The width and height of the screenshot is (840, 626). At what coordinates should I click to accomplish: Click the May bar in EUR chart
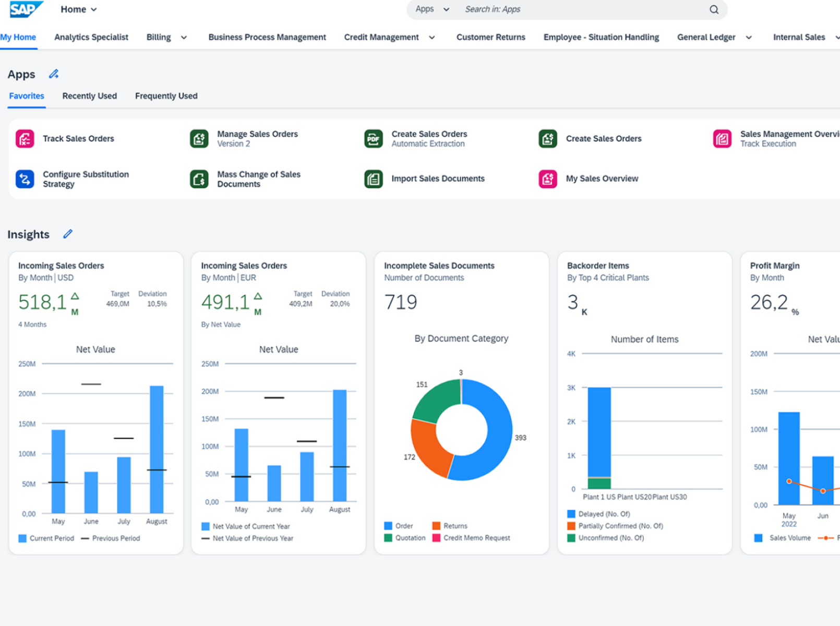tap(242, 465)
